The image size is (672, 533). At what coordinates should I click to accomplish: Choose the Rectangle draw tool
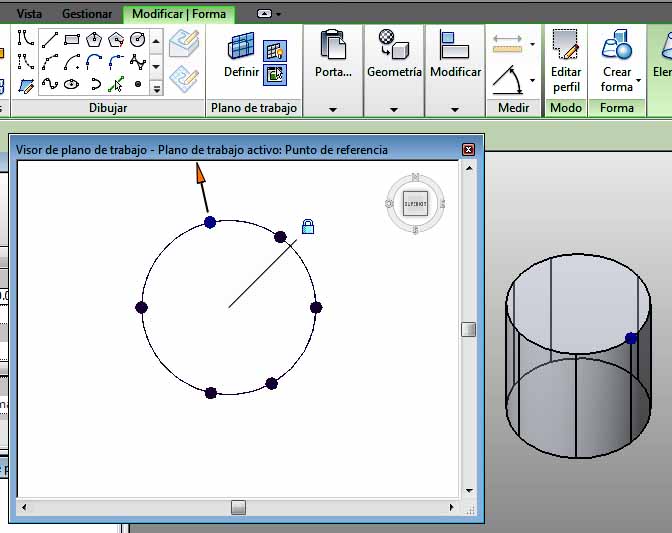(72, 40)
